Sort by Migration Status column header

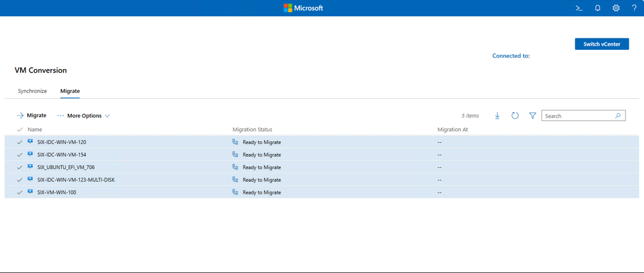click(x=252, y=130)
